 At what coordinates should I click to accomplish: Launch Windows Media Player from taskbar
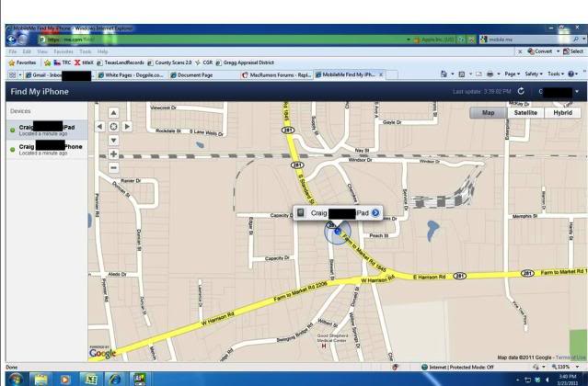pyautogui.click(x=65, y=380)
